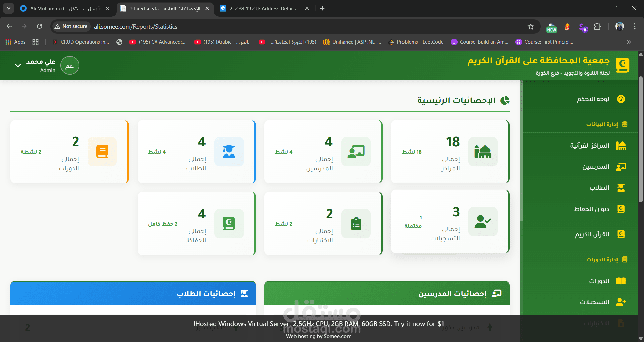Expand the علي محمد Admin user dropdown
The image size is (644, 342).
coord(18,65)
